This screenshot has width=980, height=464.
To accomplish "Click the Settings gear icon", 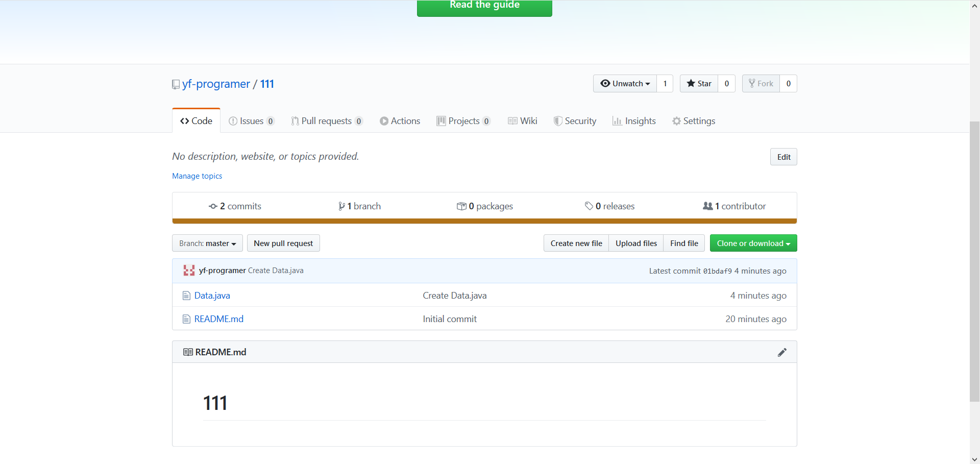I will pyautogui.click(x=676, y=121).
